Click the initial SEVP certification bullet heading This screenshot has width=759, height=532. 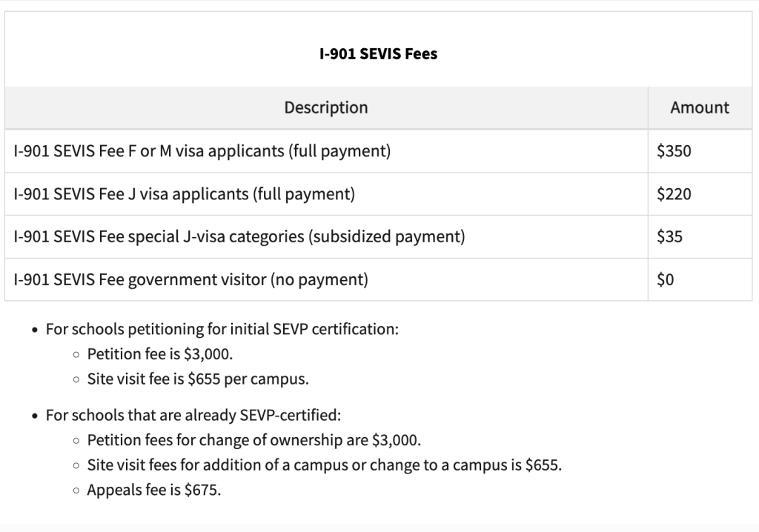point(222,329)
